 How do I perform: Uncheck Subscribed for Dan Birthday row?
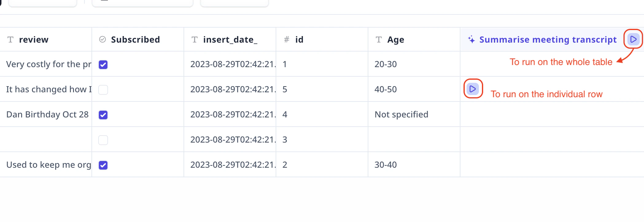point(103,115)
